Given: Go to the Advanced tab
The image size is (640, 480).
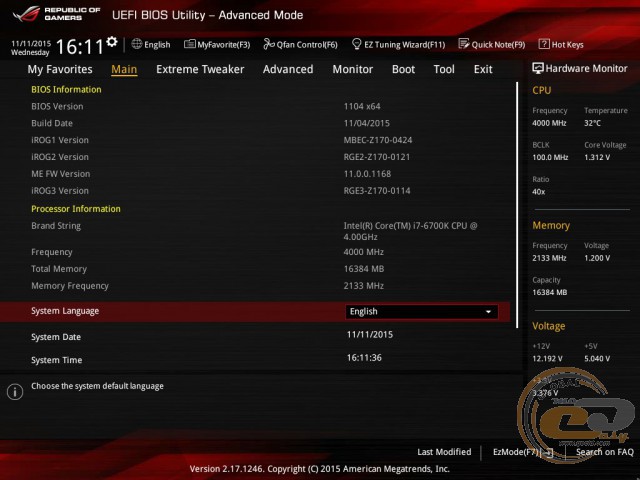Looking at the screenshot, I should coord(288,69).
